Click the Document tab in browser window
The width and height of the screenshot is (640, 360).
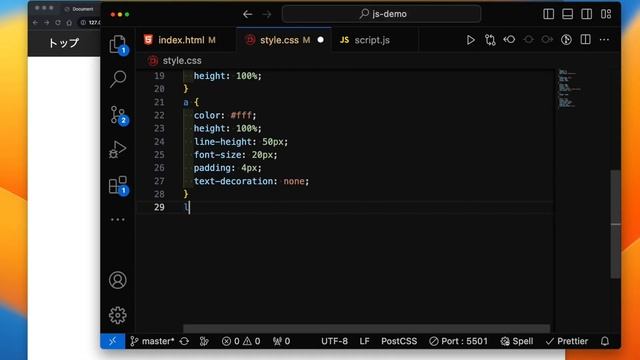80,9
